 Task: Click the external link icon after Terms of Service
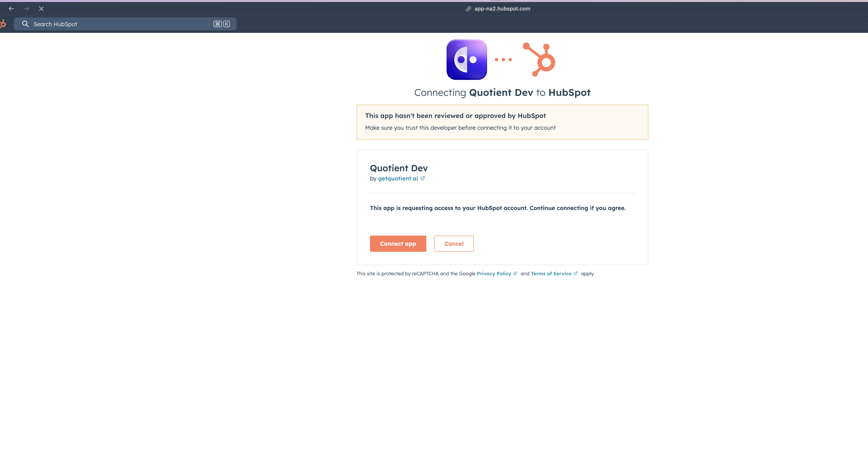[x=575, y=273]
